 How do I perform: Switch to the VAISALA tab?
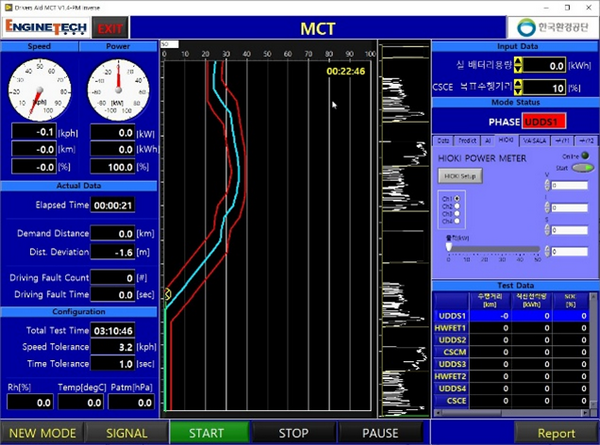point(534,141)
